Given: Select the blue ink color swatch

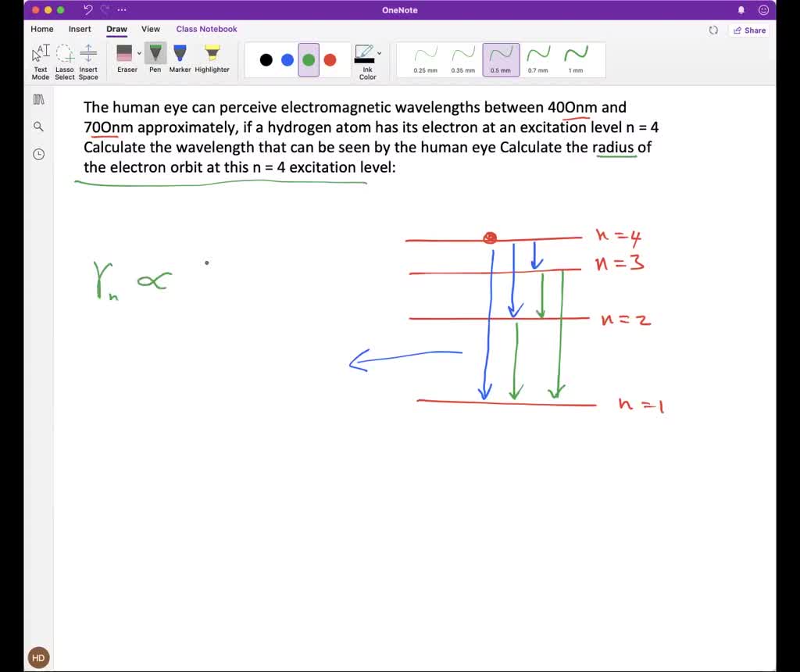Looking at the screenshot, I should 287,60.
